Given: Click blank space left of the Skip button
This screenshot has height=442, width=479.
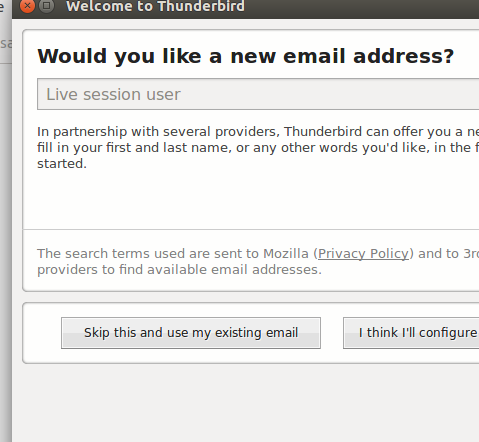Looking at the screenshot, I should pyautogui.click(x=42, y=333).
